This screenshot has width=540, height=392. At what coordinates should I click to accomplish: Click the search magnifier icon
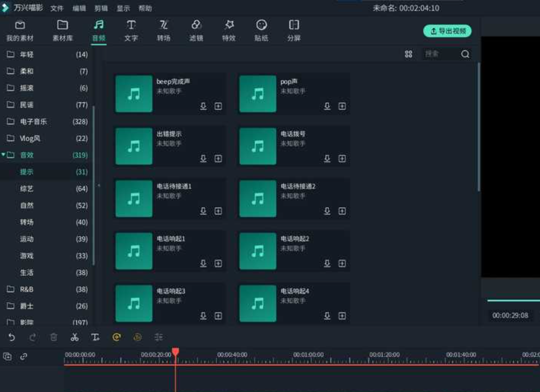(x=465, y=54)
